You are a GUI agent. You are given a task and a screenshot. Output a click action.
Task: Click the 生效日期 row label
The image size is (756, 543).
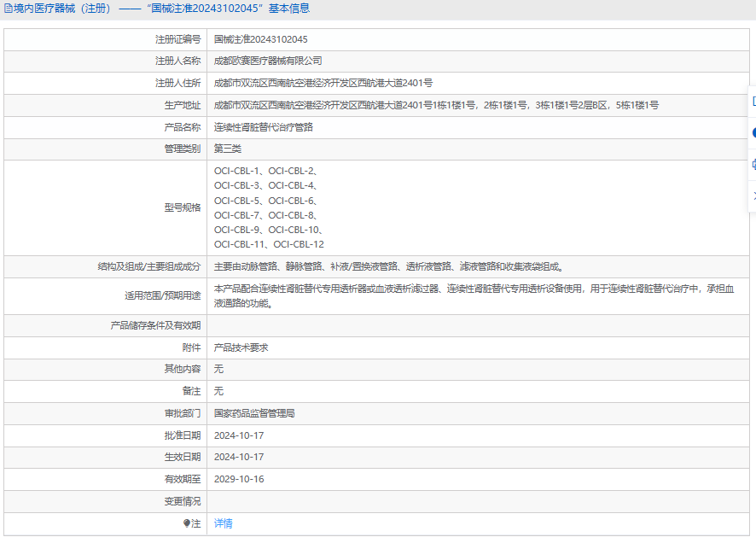click(183, 457)
